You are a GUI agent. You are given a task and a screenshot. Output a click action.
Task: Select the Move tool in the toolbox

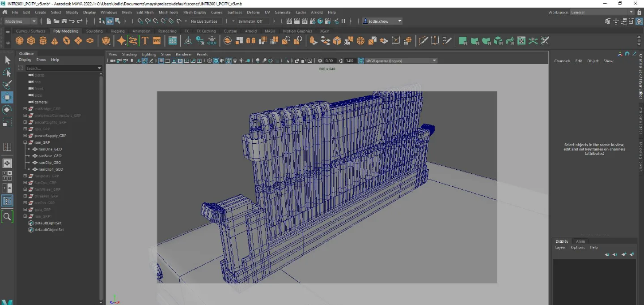click(x=7, y=97)
